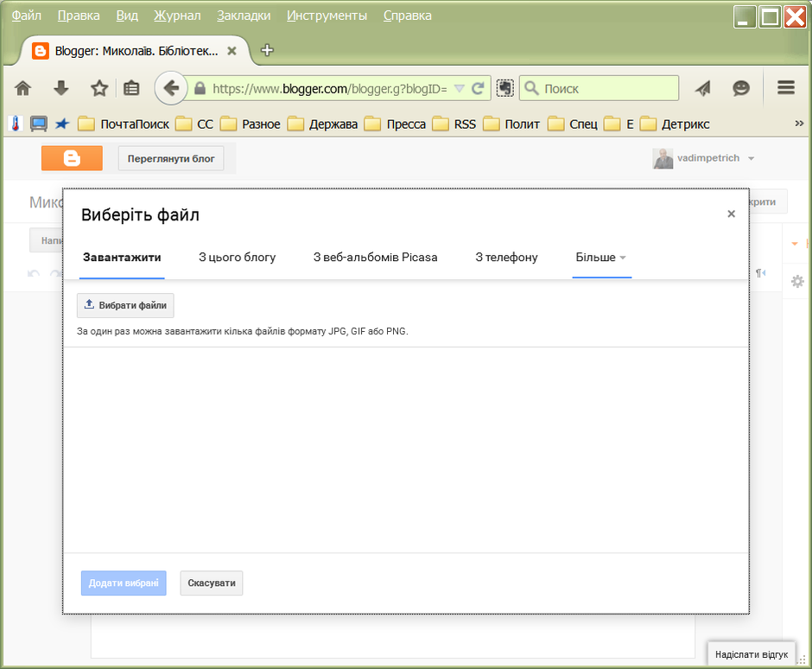Image resolution: width=812 pixels, height=669 pixels.
Task: Open the Инструменты menu
Action: click(327, 16)
